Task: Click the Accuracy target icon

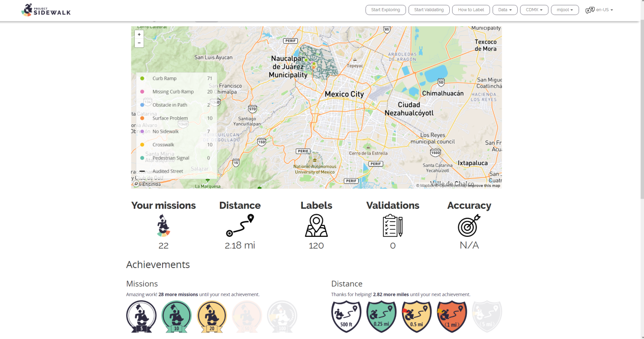Action: (469, 226)
